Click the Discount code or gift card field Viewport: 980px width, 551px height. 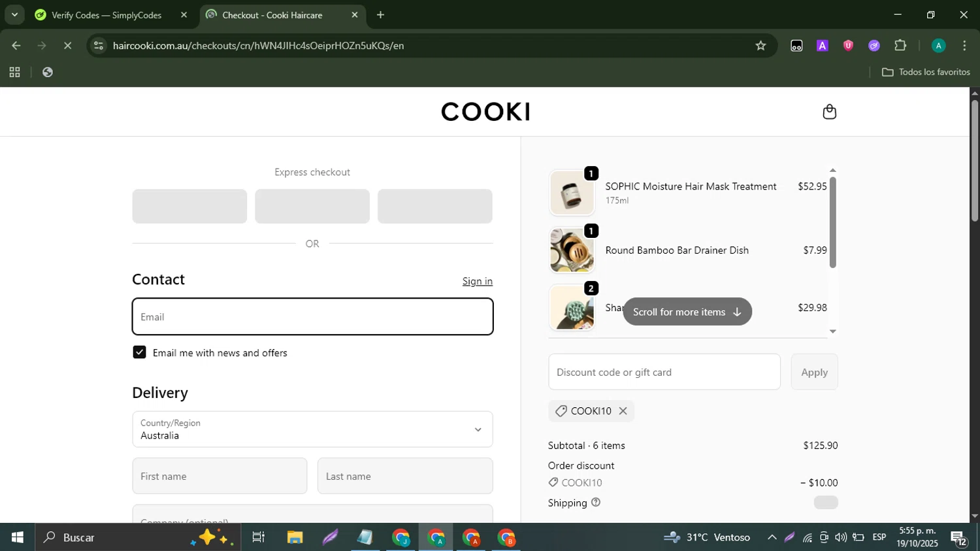(664, 372)
